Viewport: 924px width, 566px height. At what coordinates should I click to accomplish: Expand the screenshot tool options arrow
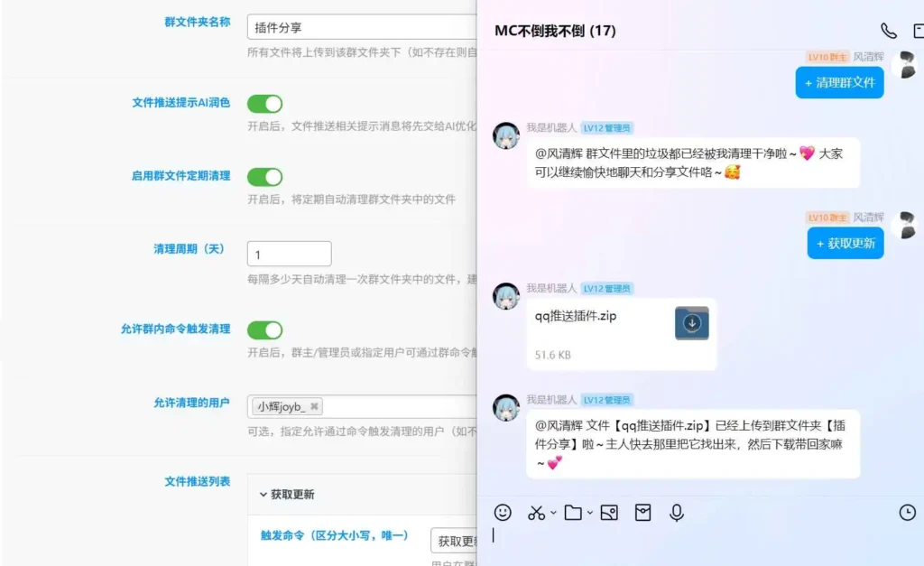tap(553, 513)
